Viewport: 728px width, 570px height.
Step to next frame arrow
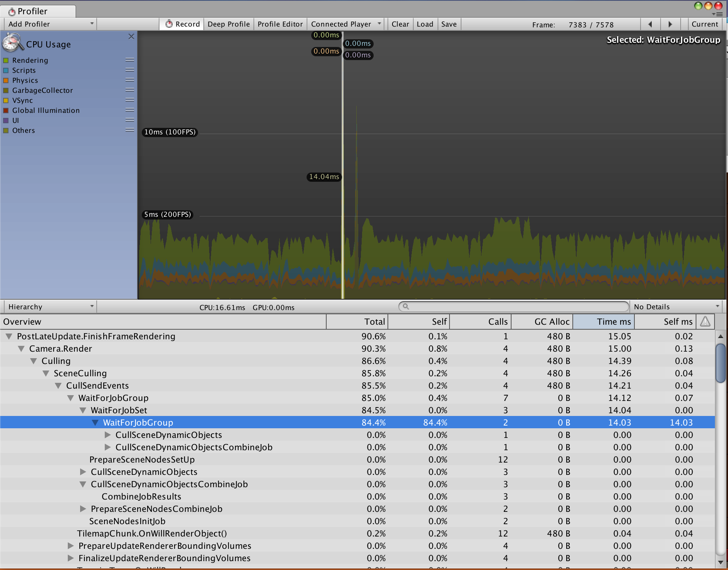click(x=670, y=24)
